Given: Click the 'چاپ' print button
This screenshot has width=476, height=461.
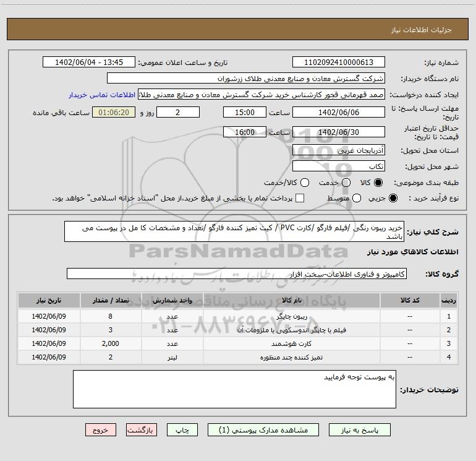Looking at the screenshot, I should point(182,430).
